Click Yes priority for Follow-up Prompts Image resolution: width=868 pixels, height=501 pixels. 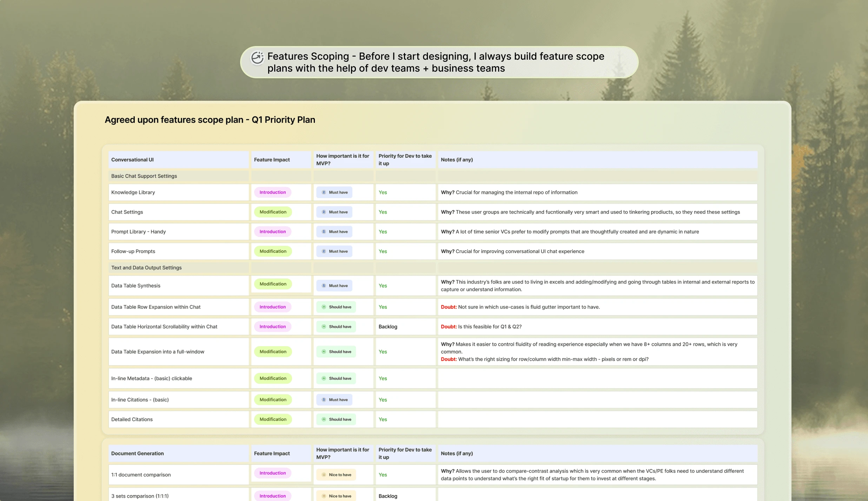click(x=383, y=251)
